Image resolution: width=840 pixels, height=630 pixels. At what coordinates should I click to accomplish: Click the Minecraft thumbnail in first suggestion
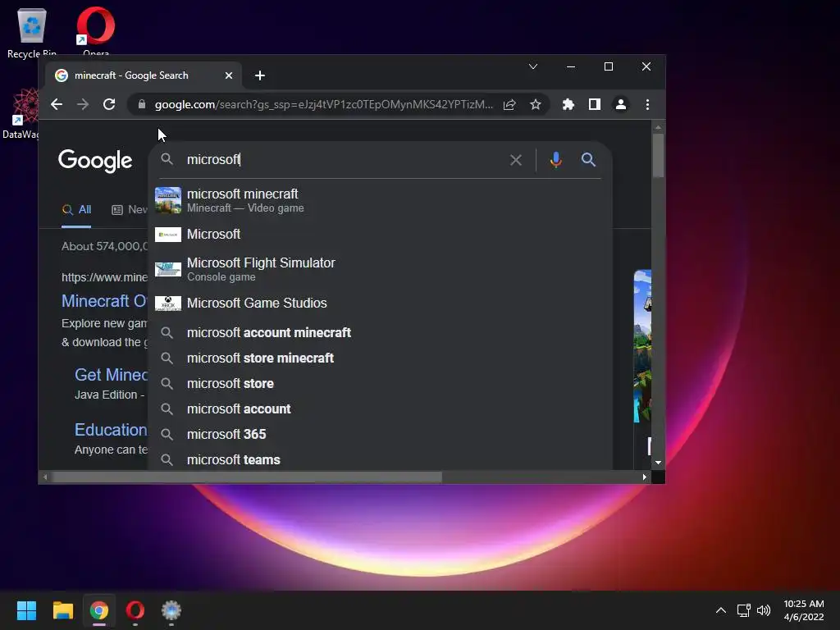(x=168, y=200)
